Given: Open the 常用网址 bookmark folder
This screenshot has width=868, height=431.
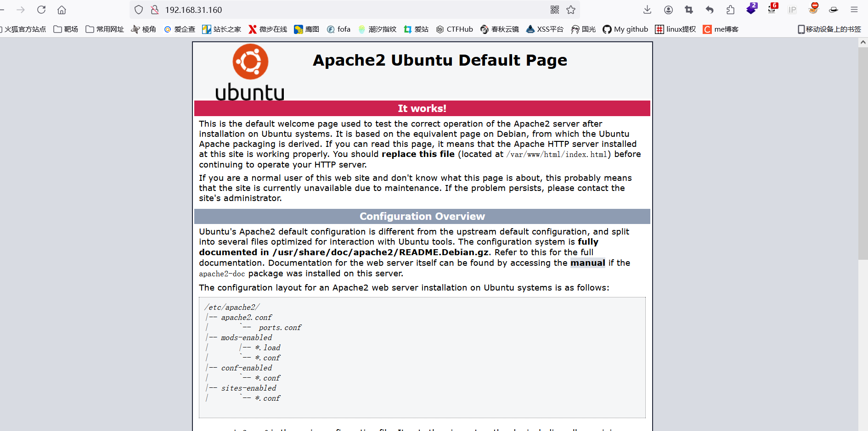Looking at the screenshot, I should 105,29.
